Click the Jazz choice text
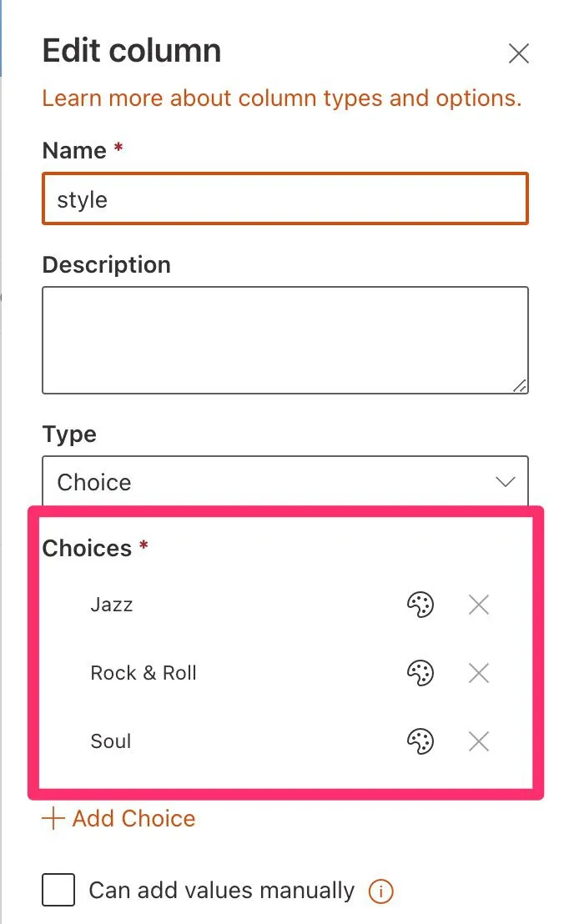Image resolution: width=569 pixels, height=924 pixels. pos(112,605)
